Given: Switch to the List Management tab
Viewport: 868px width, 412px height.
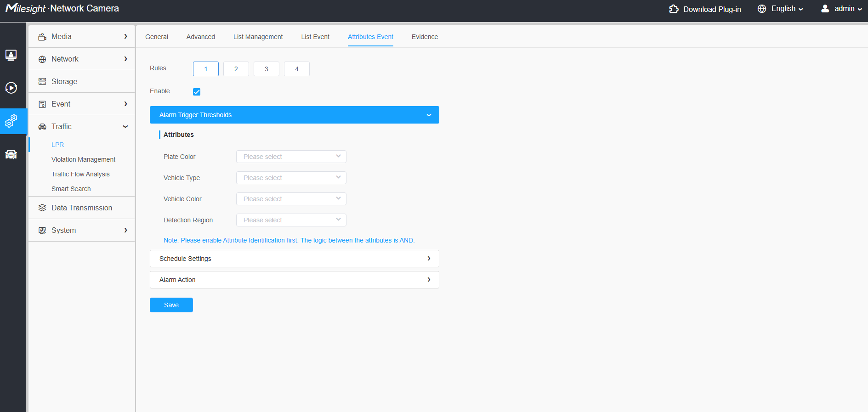Looking at the screenshot, I should pos(258,37).
